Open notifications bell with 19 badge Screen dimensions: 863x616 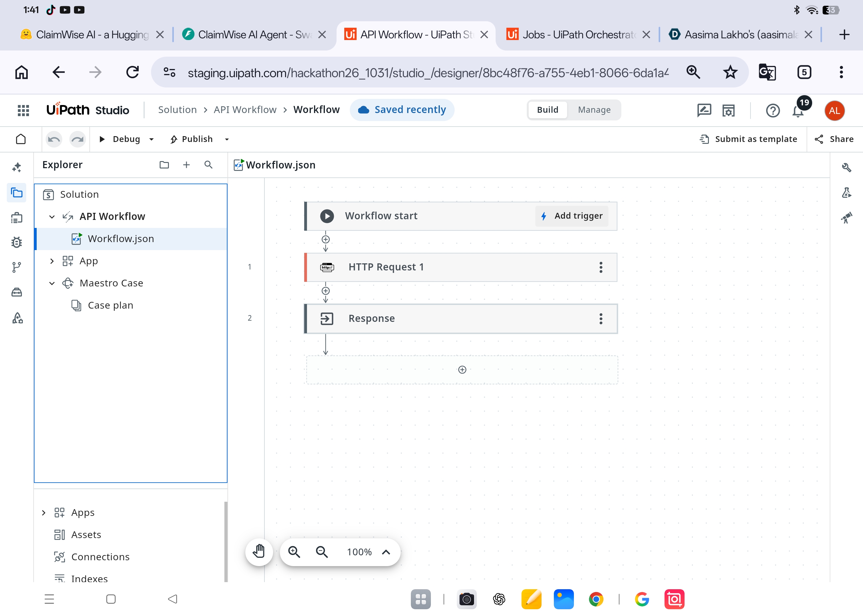(799, 110)
